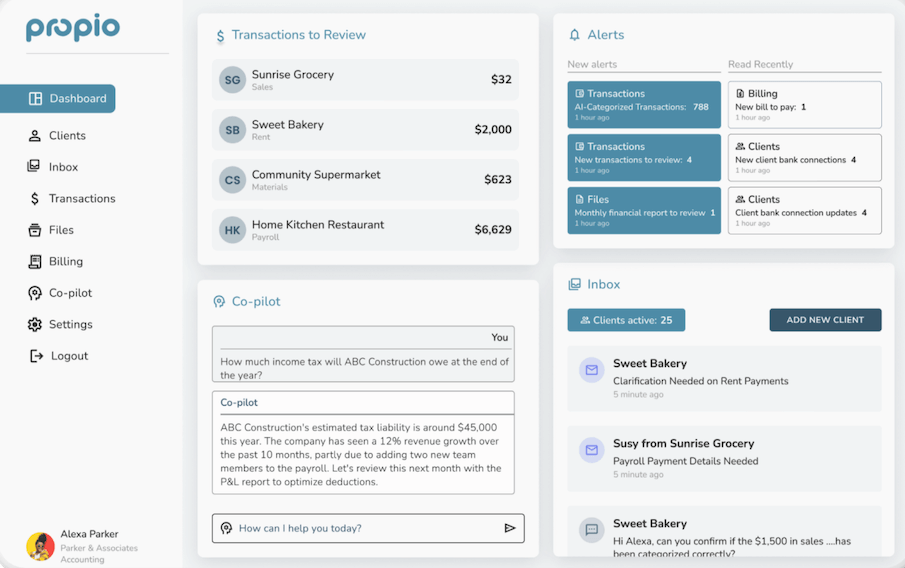This screenshot has width=905, height=568.
Task: Open the New bill to pay alert
Action: tap(804, 104)
